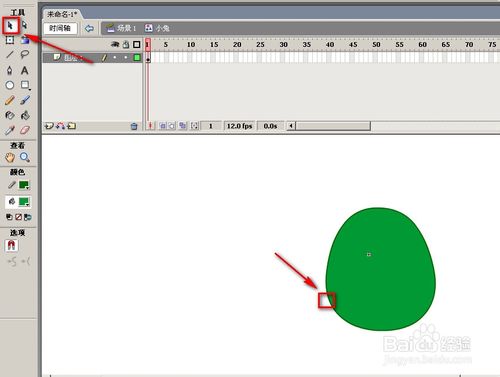Select the Selection arrow tool
Viewport: 500px width, 377px height.
[10, 25]
